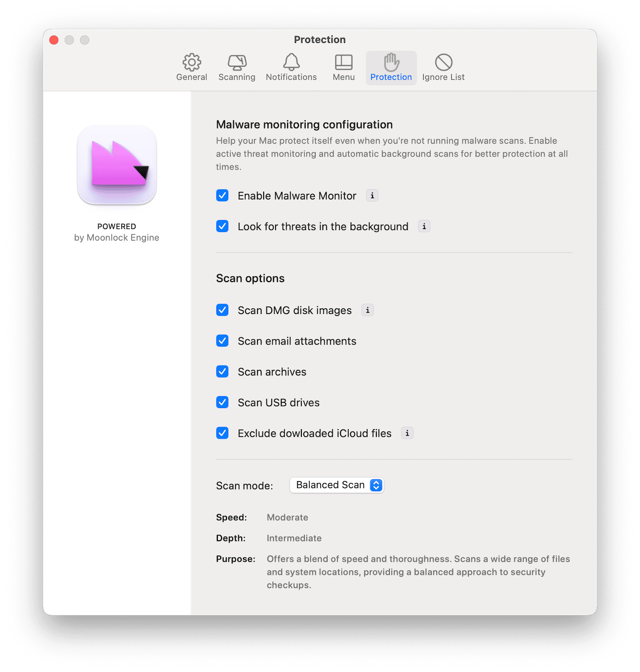Open info tooltip for Enable Malware Monitor

372,195
